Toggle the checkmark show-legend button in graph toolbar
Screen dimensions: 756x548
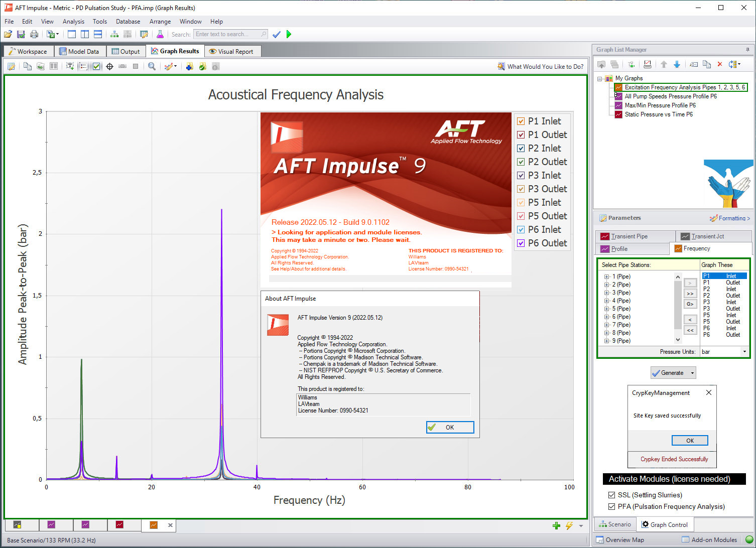pos(96,66)
